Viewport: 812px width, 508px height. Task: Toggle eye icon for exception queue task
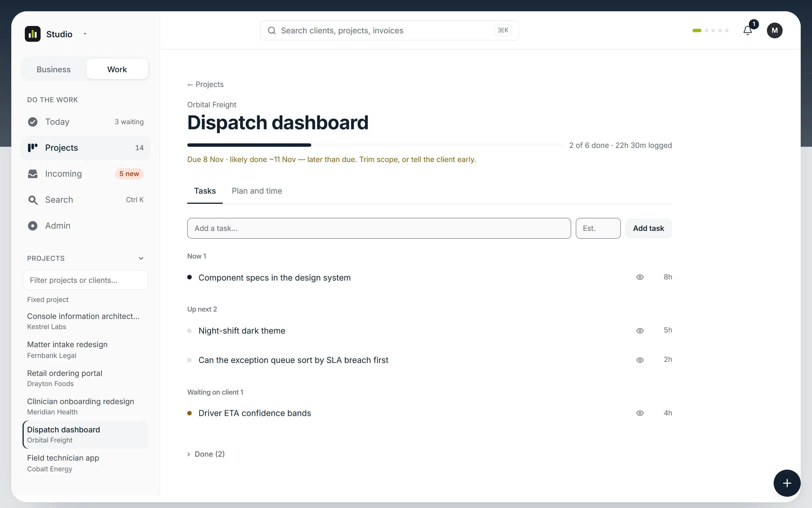(x=640, y=360)
